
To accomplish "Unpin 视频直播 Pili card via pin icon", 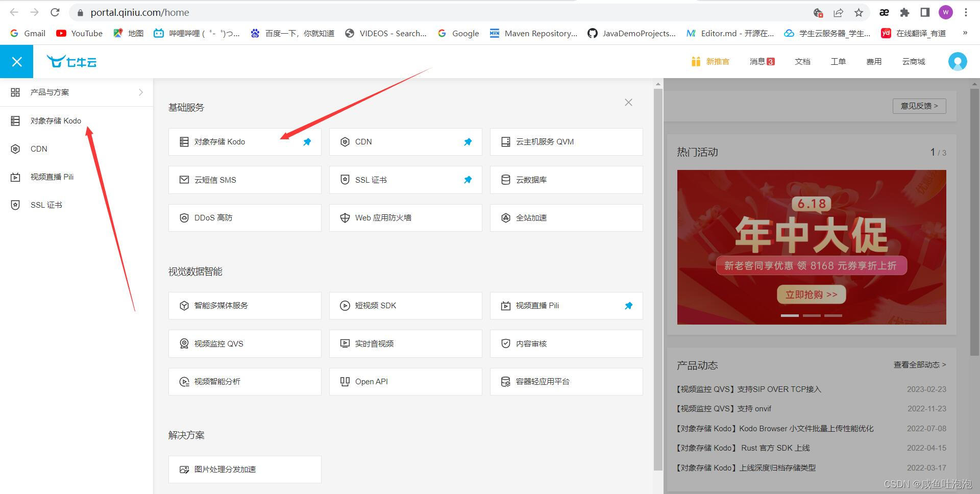I will click(628, 306).
